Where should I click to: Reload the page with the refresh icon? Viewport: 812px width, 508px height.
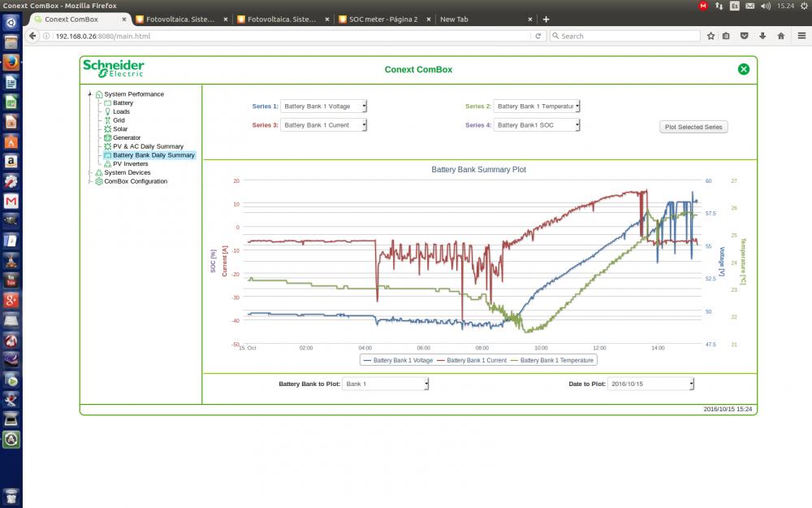[538, 36]
